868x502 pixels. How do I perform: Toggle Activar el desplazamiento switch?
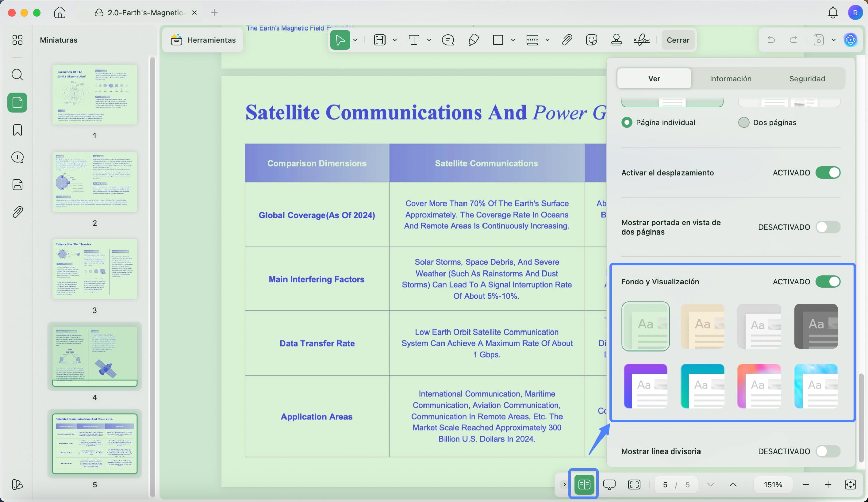click(x=828, y=173)
